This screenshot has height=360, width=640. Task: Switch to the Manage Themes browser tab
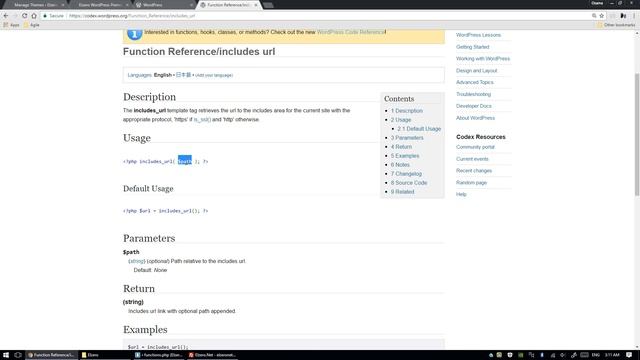point(35,5)
